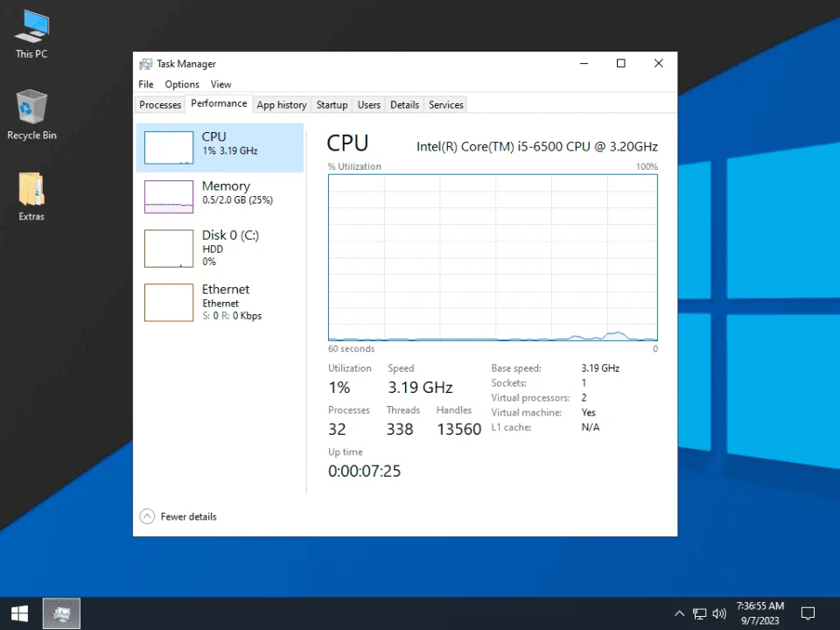The image size is (840, 630).
Task: Click the Intel Core i5-6500 processor name
Action: coord(537,147)
